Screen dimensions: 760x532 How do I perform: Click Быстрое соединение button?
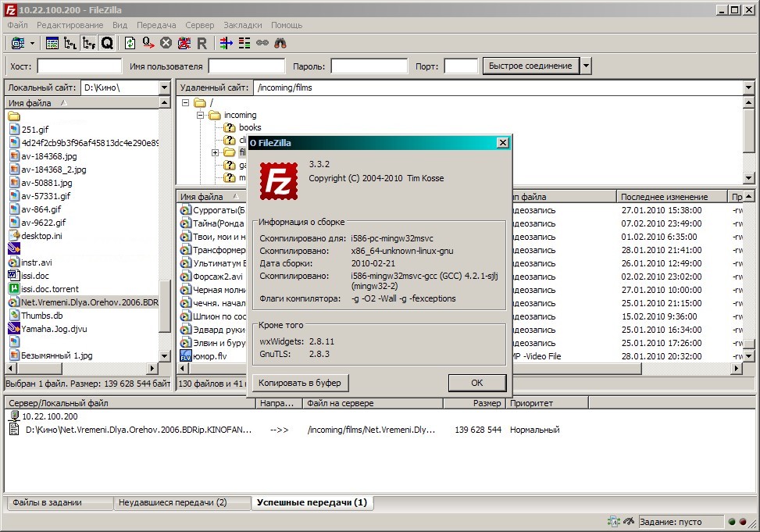(530, 66)
